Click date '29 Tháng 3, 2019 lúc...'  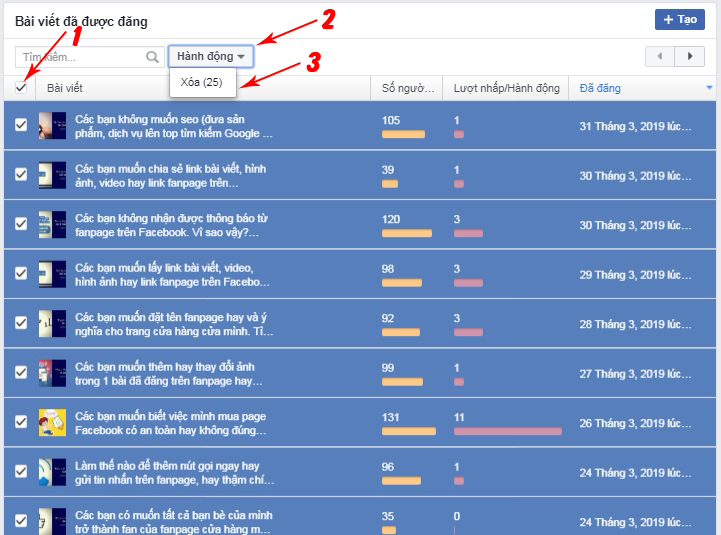(635, 275)
